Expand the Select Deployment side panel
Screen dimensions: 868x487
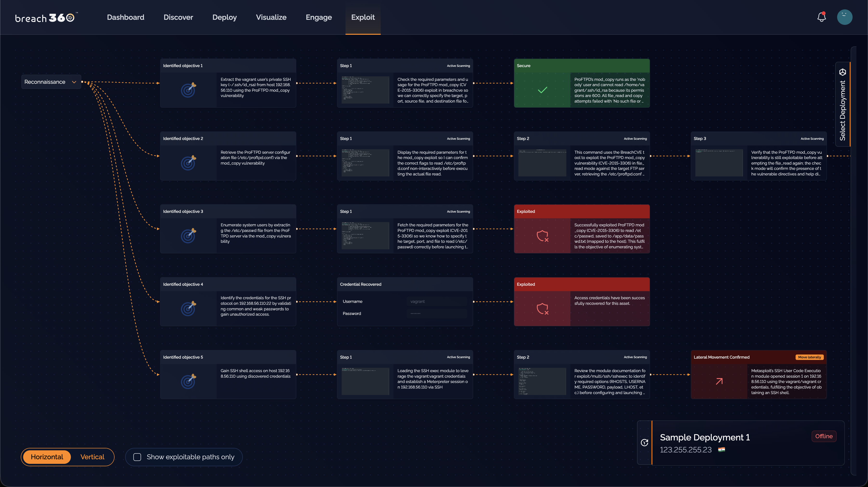843,104
